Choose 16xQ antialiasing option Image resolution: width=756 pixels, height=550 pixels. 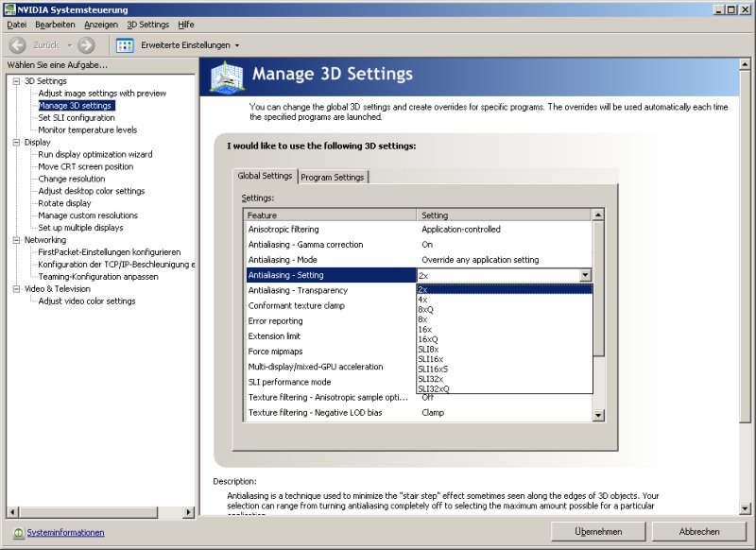point(505,339)
